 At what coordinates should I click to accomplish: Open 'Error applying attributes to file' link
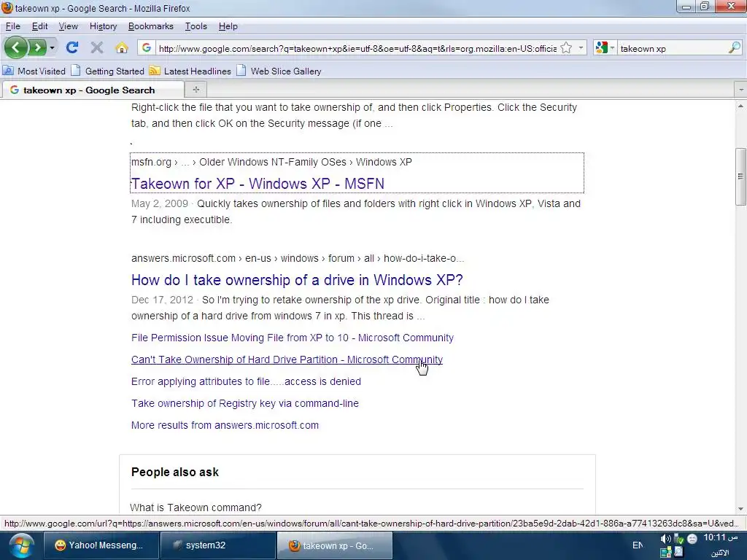(246, 381)
